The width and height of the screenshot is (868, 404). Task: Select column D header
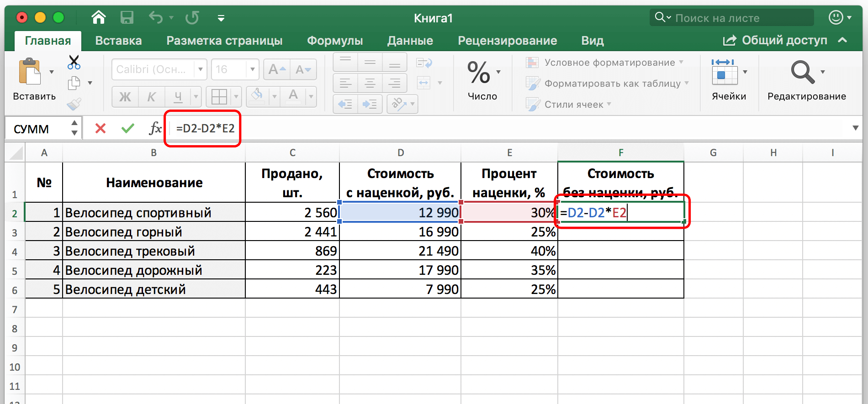coord(400,152)
